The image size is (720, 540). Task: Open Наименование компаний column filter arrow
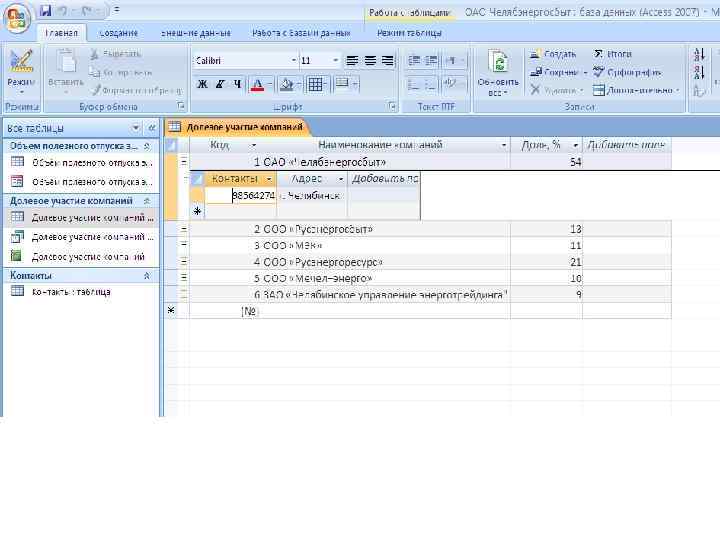pyautogui.click(x=504, y=145)
